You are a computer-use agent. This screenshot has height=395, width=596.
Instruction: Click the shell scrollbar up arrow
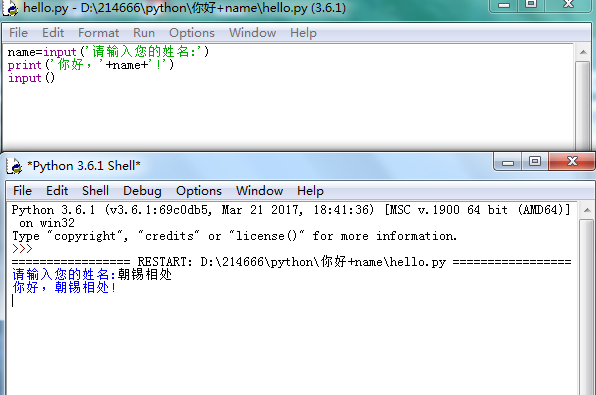pos(587,210)
